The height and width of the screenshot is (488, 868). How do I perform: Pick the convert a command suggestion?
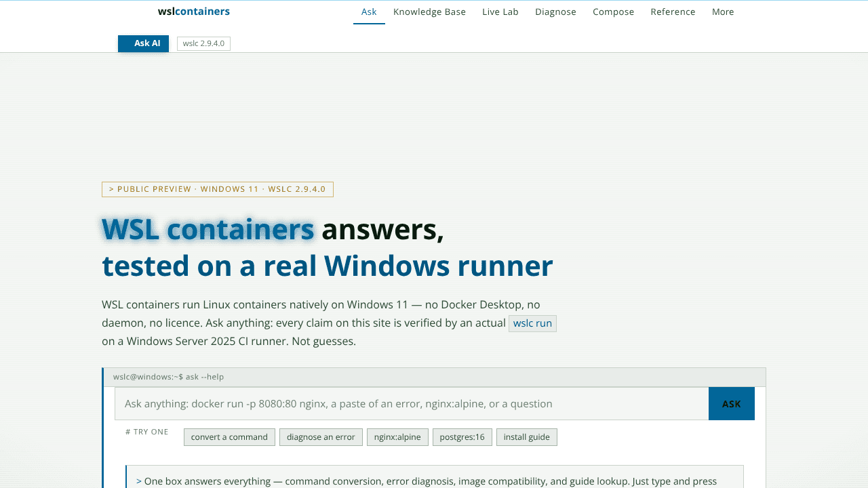229,437
